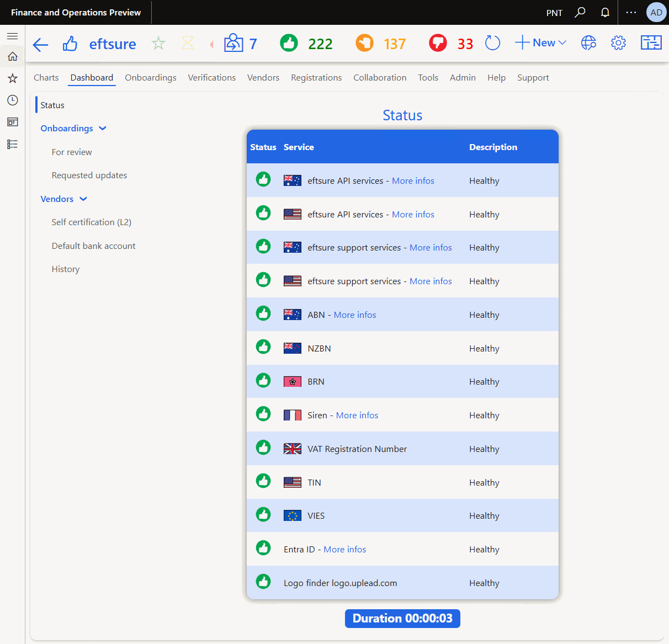Click PNT company selector

pyautogui.click(x=554, y=13)
